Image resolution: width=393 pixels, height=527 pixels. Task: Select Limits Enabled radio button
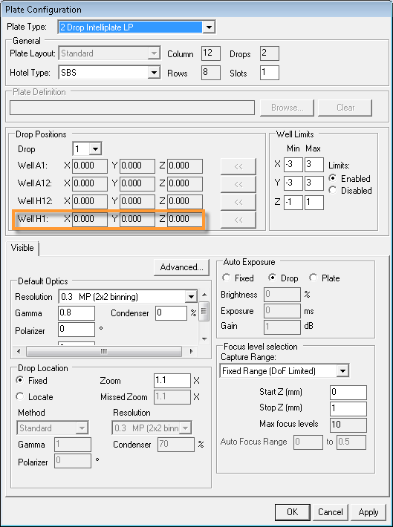coord(332,178)
